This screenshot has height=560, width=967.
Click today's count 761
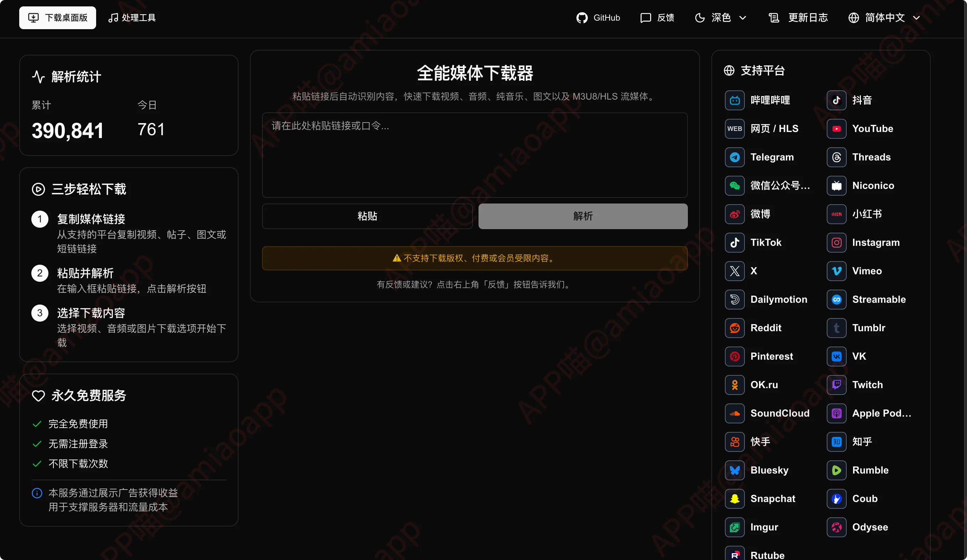point(151,130)
